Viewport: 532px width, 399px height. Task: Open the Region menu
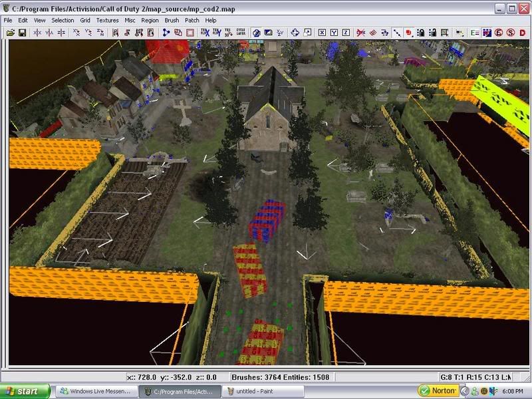pos(150,21)
